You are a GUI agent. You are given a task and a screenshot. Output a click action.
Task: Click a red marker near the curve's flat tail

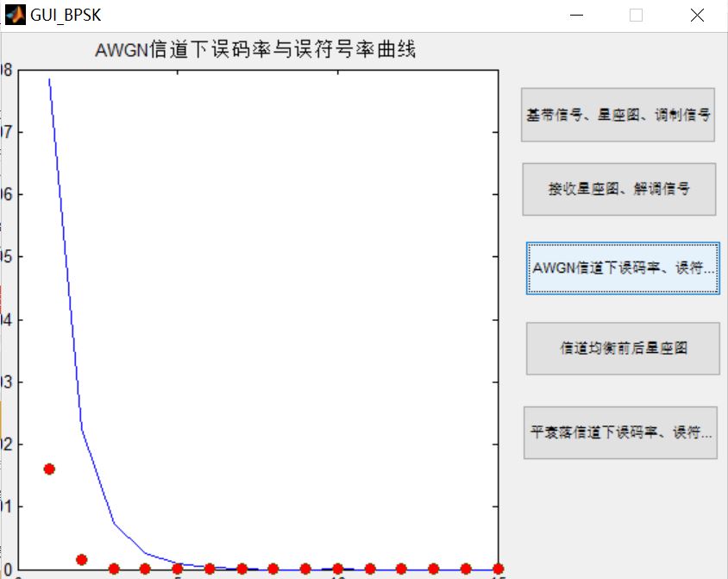[x=304, y=569]
